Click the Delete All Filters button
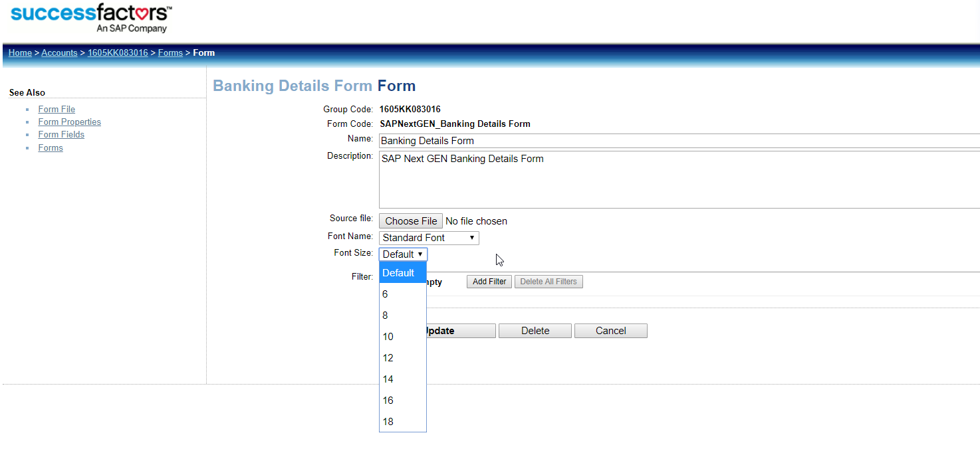Screen dimensions: 980x451 tap(549, 282)
